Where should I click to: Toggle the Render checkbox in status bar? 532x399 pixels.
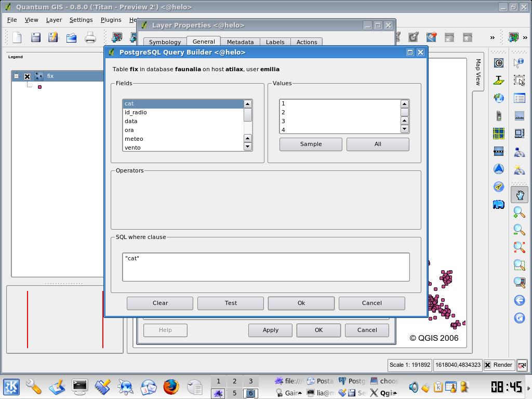[x=487, y=365]
